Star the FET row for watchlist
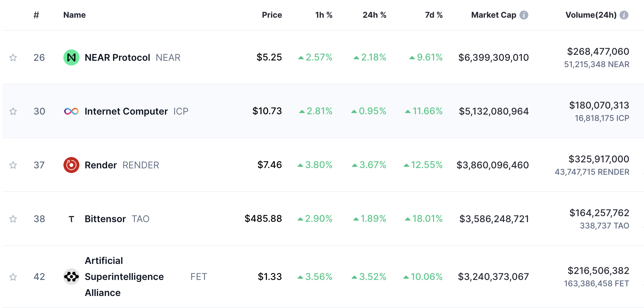 coord(13,277)
